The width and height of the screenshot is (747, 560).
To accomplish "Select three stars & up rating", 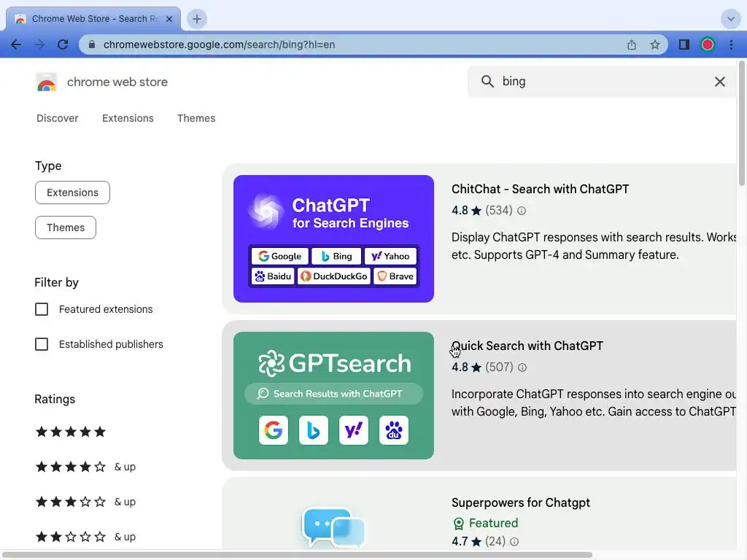I will tap(86, 502).
